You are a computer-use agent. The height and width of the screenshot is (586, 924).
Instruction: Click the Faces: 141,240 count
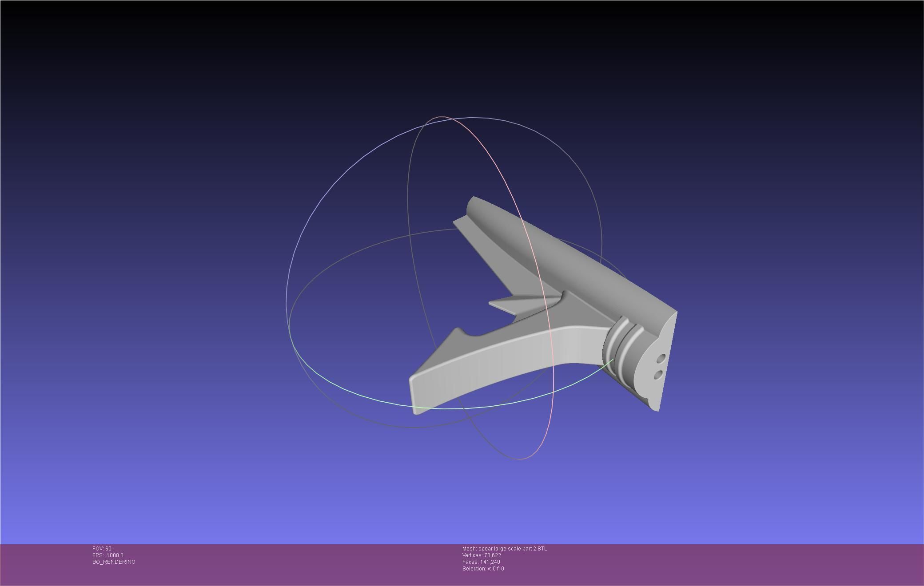(x=481, y=562)
